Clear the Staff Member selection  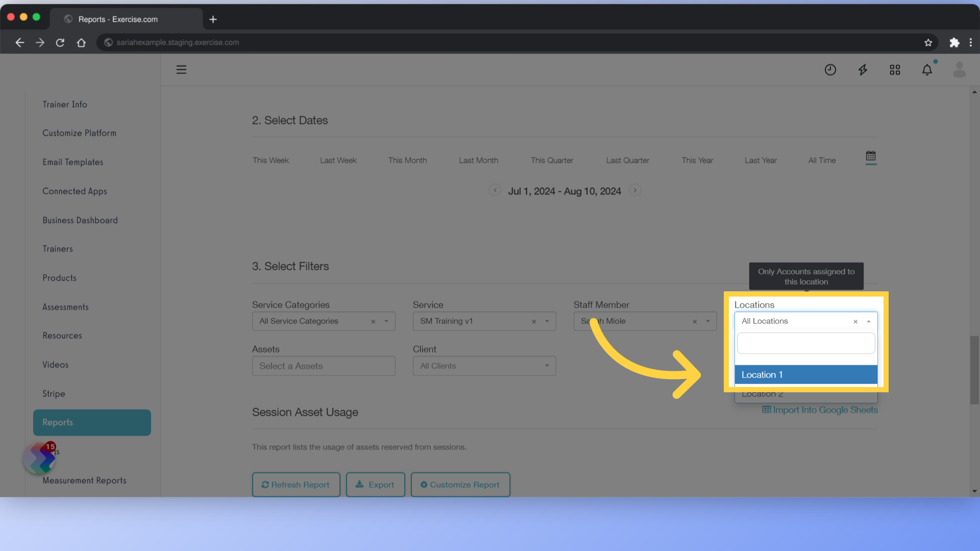pos(695,321)
